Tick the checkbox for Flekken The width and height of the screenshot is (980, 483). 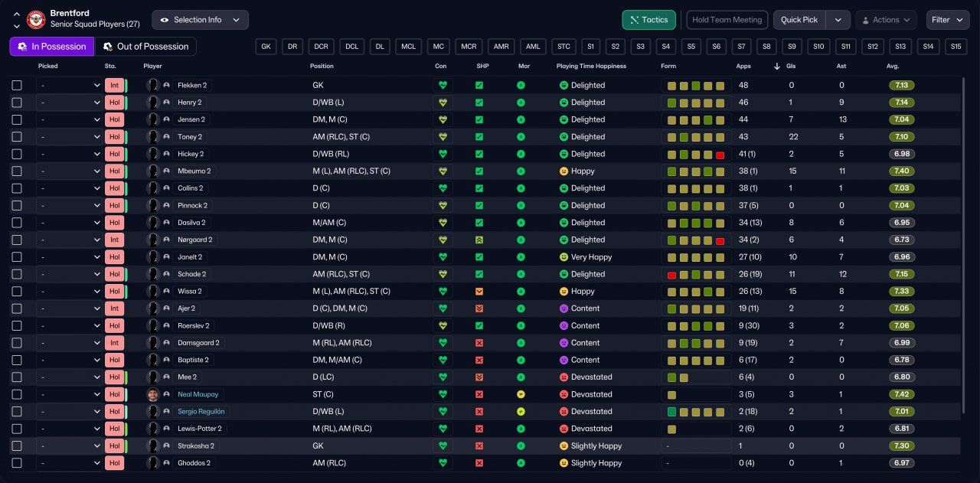[x=17, y=86]
